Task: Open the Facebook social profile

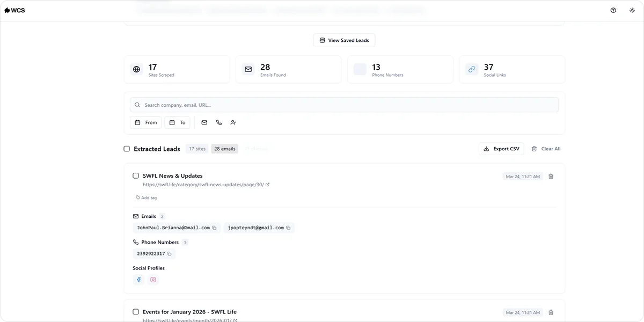Action: coord(138,280)
